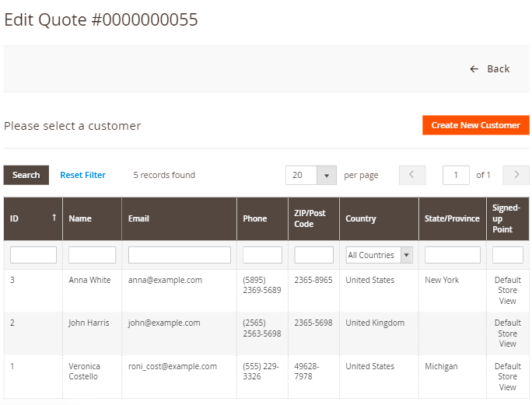Open the per page count dropdown
This screenshot has width=532, height=405.
[x=311, y=175]
